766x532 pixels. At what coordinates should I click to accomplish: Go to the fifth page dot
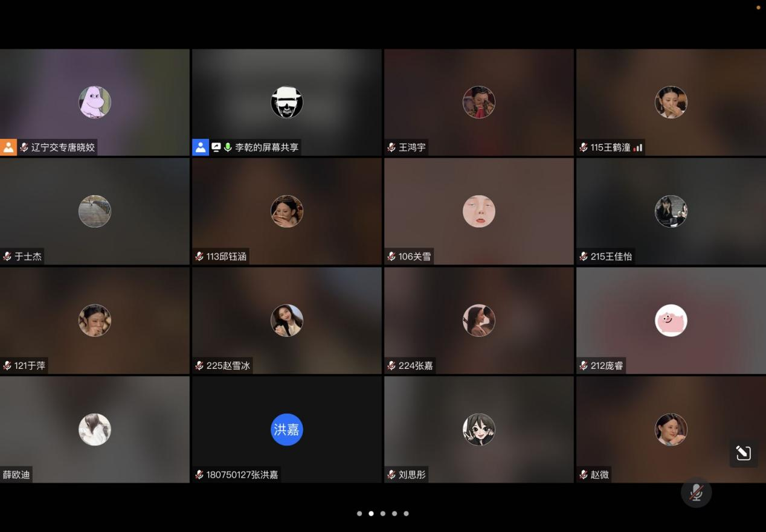(x=406, y=513)
